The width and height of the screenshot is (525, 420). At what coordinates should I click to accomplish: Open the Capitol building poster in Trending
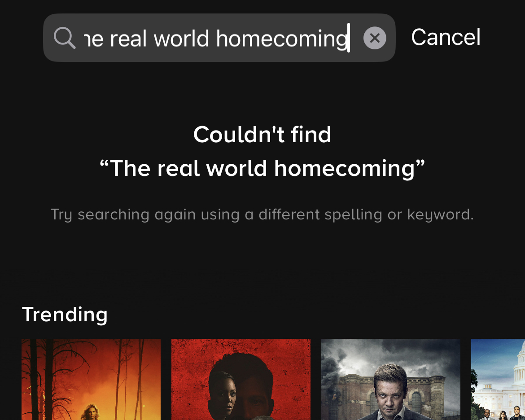[x=498, y=379]
